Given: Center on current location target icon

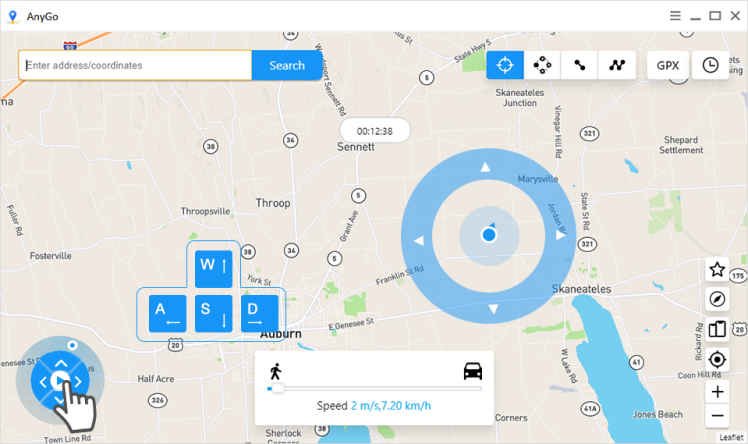Looking at the screenshot, I should [x=717, y=360].
